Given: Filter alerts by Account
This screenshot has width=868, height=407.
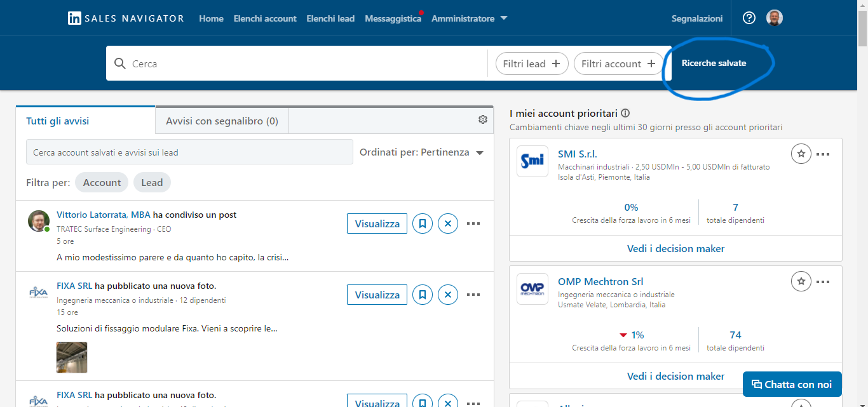Looking at the screenshot, I should (x=102, y=182).
